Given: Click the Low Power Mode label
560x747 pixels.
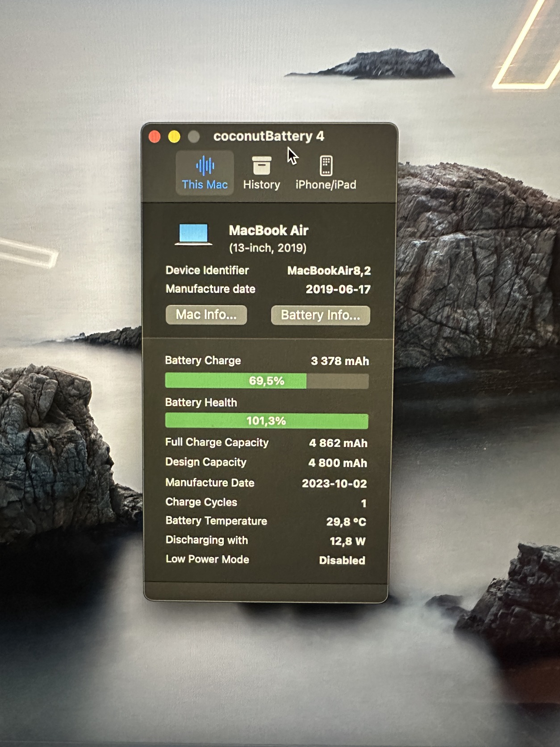Looking at the screenshot, I should tap(208, 559).
